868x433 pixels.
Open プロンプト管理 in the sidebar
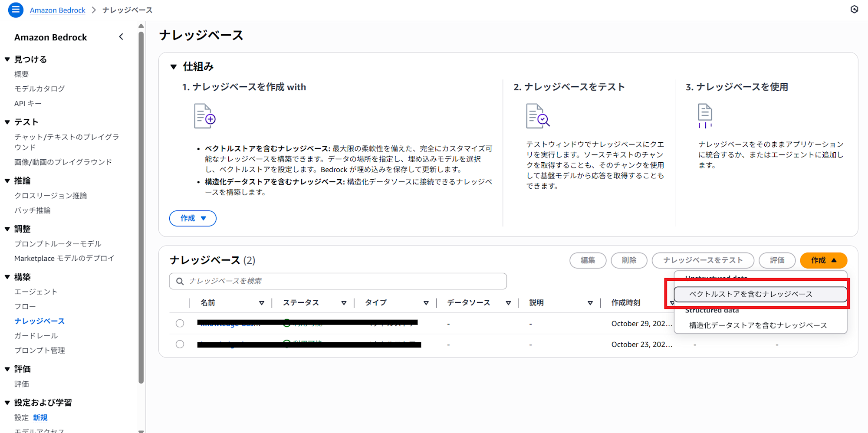39,351
